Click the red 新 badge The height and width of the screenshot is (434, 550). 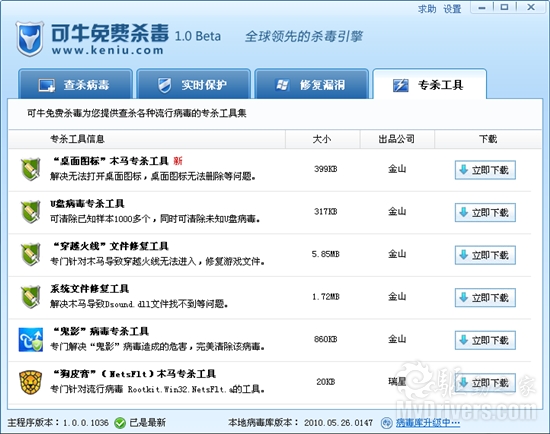tap(178, 161)
